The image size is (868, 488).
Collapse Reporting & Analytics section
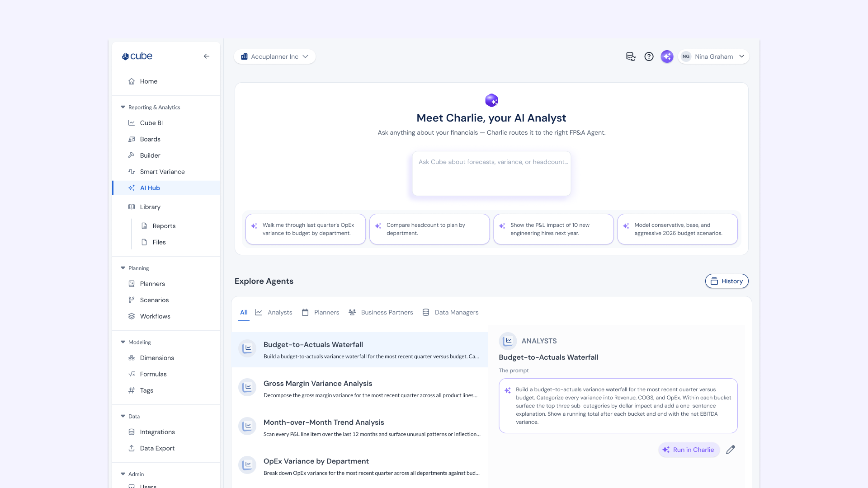(x=123, y=107)
